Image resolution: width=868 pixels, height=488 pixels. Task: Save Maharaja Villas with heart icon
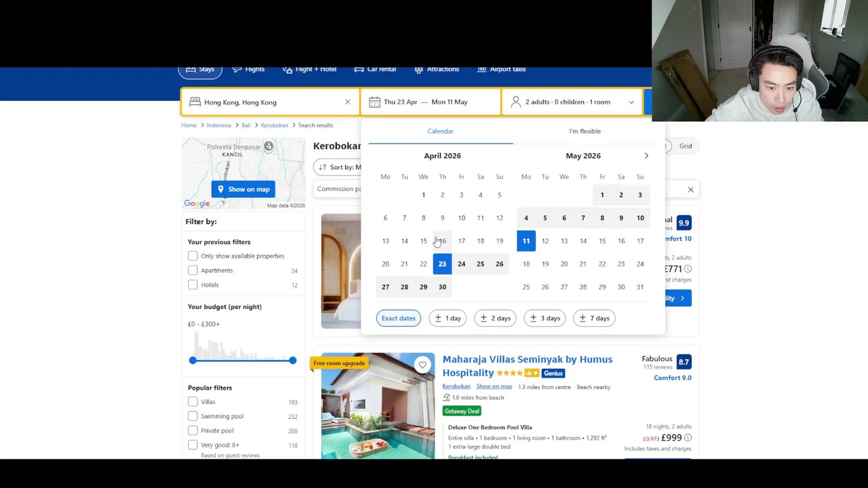(x=422, y=365)
